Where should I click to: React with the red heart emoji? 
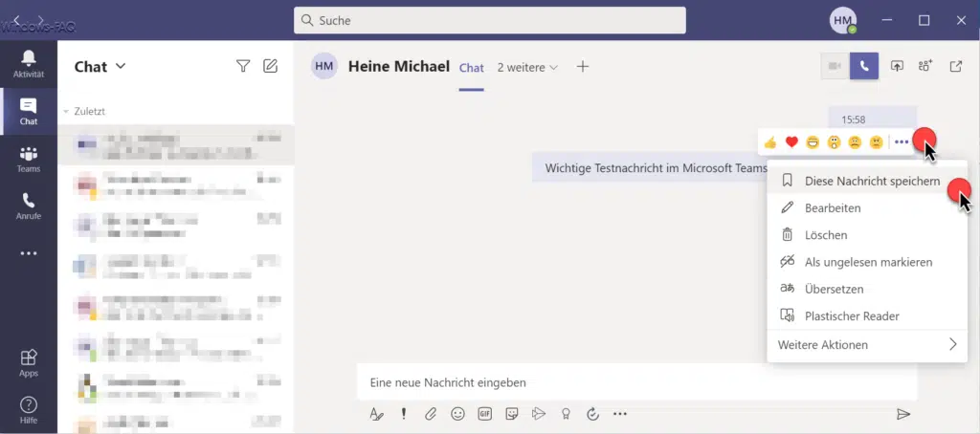(791, 142)
